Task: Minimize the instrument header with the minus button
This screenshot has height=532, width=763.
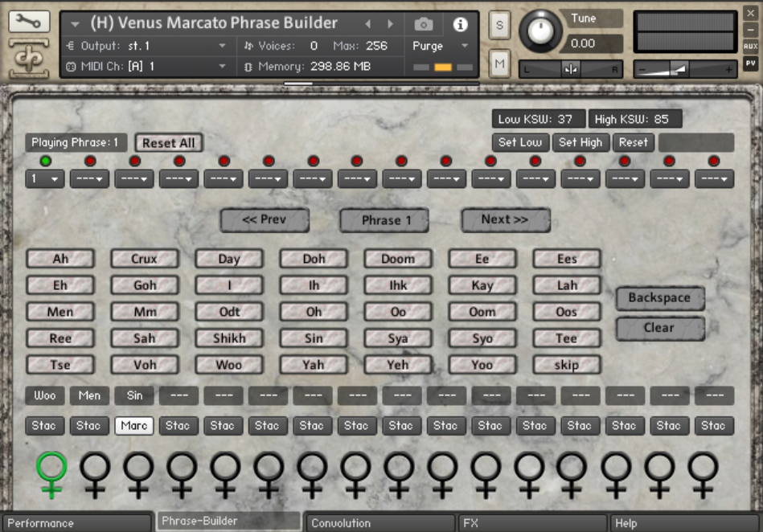Action: pyautogui.click(x=750, y=29)
